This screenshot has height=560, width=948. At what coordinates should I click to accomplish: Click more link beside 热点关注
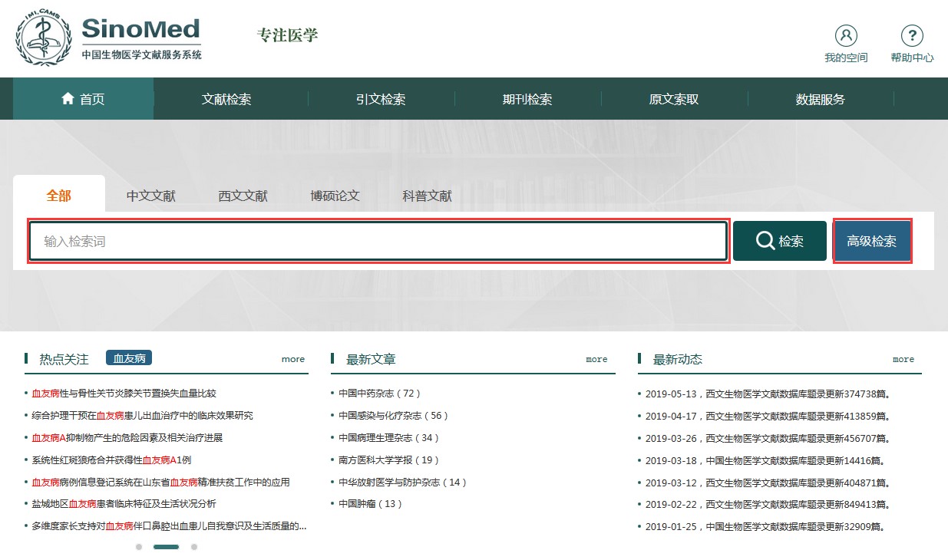coord(293,359)
